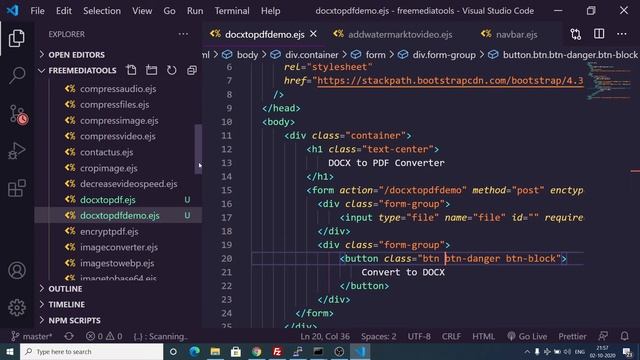This screenshot has height=360, width=640.
Task: Click the editor minimap
Action: coord(609,80)
